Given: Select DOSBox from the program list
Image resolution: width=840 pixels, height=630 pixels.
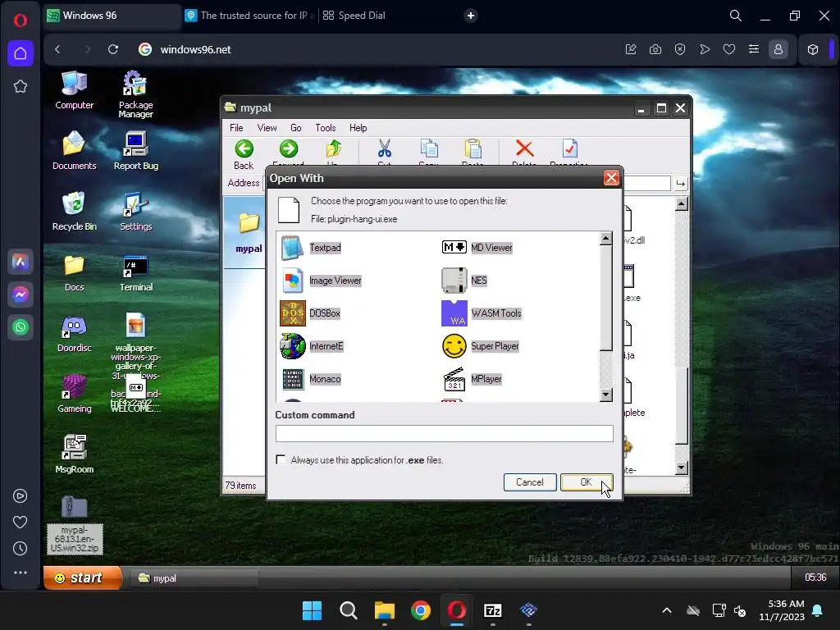Looking at the screenshot, I should 311,313.
